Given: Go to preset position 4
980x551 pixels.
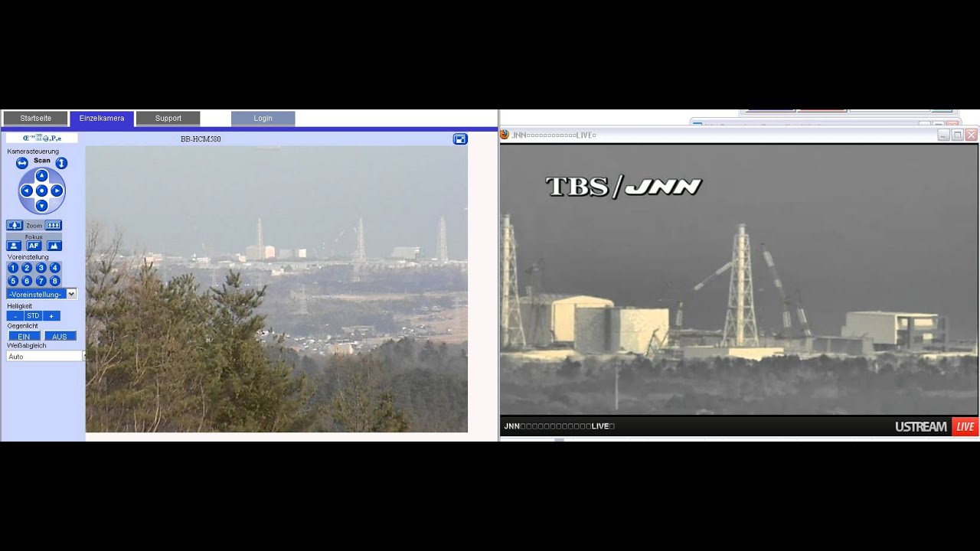Looking at the screenshot, I should (x=54, y=268).
